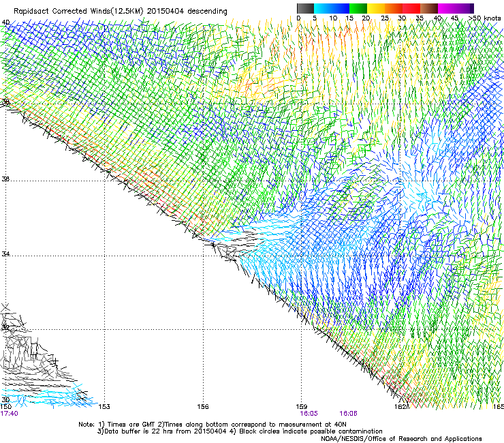Click the brown 35-40 knots legend segment
Screen dimensions: 504x443
429,8
